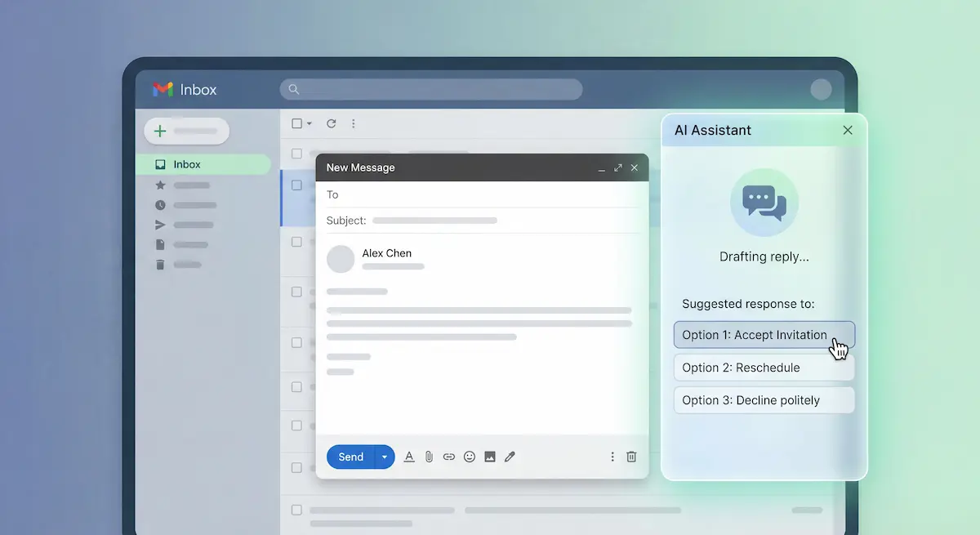980x535 pixels.
Task: Open the Sent arrow icon in the sidebar
Action: click(x=160, y=225)
